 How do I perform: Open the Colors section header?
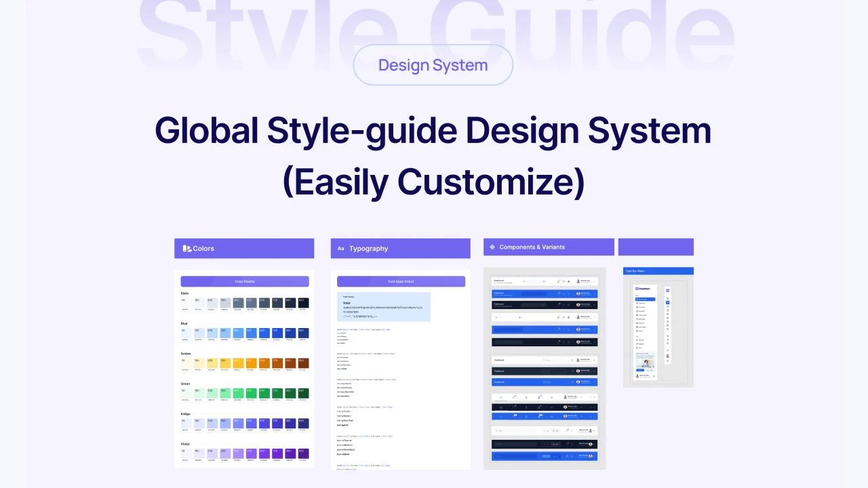point(244,249)
